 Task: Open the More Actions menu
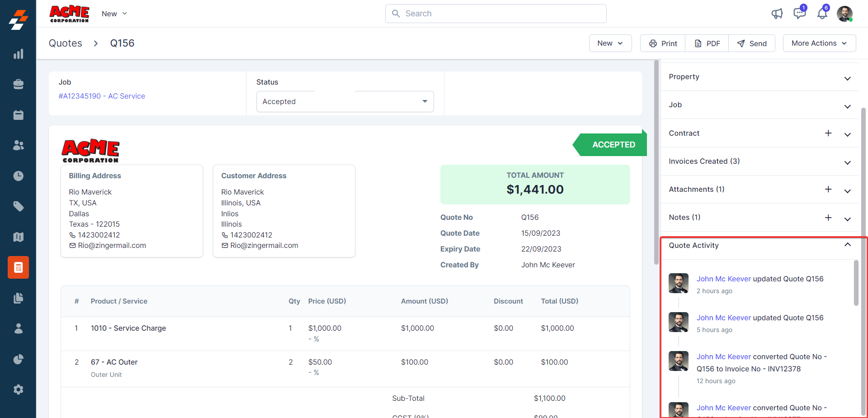point(819,43)
